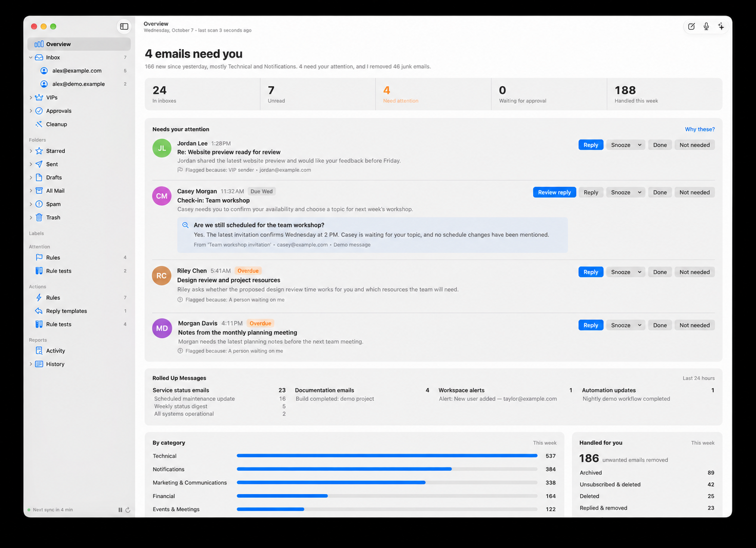Image resolution: width=756 pixels, height=548 pixels.
Task: Click the Technical category bar
Action: (387, 456)
